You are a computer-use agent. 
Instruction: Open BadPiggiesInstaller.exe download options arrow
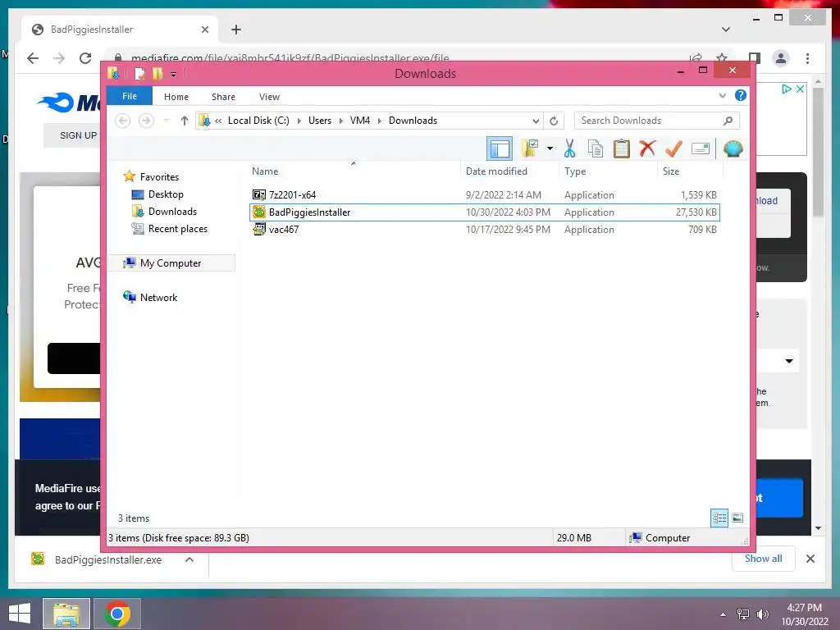click(189, 559)
